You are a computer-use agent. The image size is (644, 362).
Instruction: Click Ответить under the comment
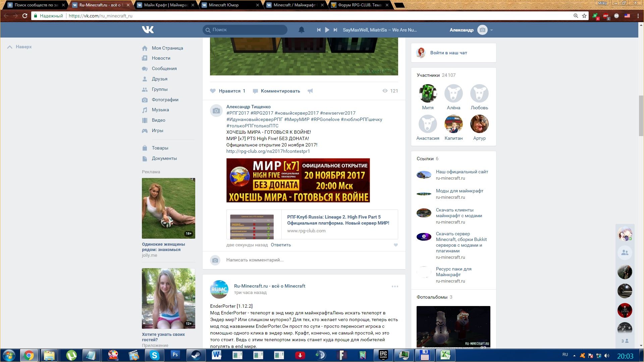[x=281, y=245]
